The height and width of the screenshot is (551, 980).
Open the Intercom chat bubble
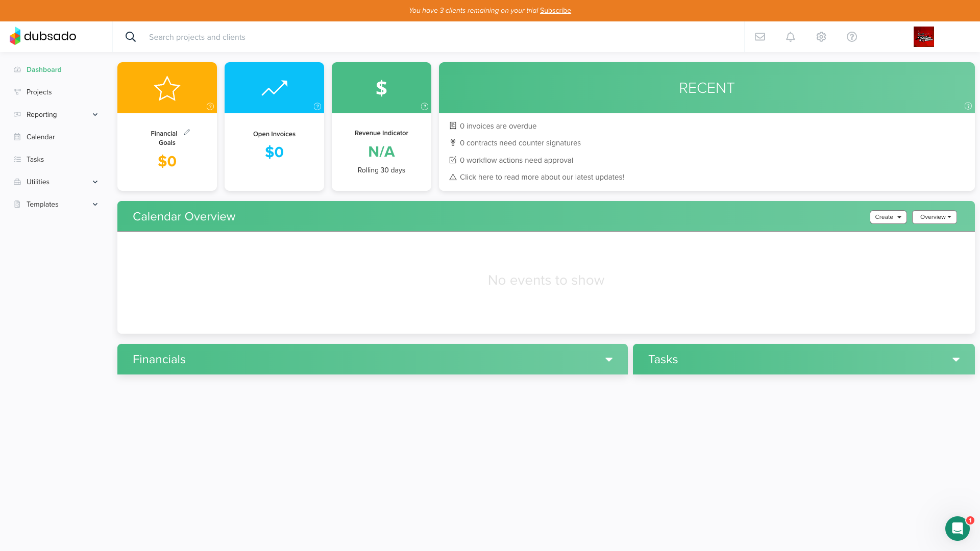958,529
